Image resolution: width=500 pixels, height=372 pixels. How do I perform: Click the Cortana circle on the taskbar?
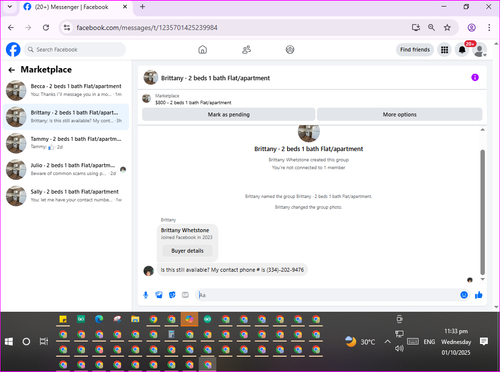(x=26, y=342)
